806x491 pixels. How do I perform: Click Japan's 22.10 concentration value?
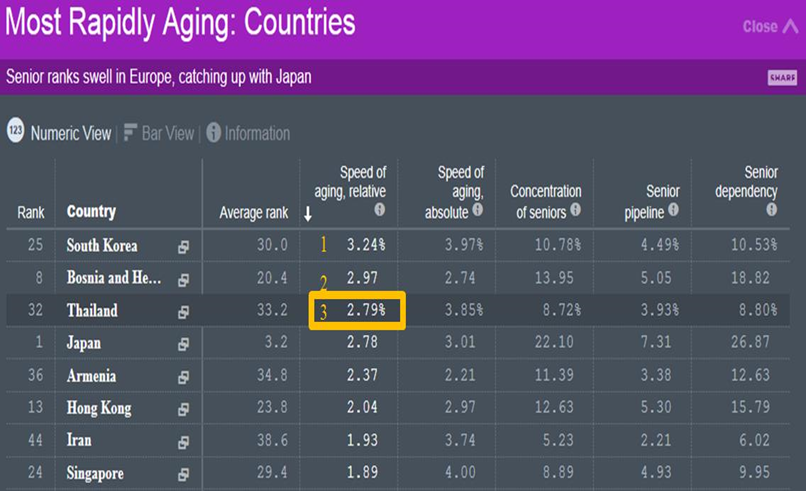[x=554, y=342]
